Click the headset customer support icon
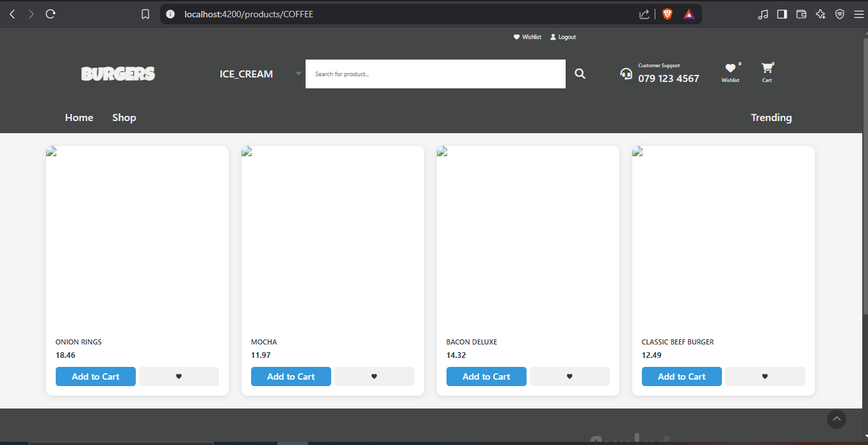 click(626, 74)
